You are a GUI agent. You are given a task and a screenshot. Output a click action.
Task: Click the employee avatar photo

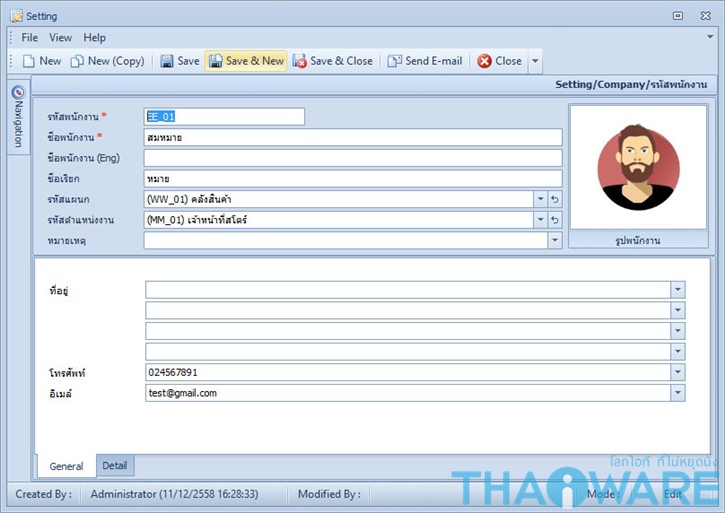coord(638,167)
